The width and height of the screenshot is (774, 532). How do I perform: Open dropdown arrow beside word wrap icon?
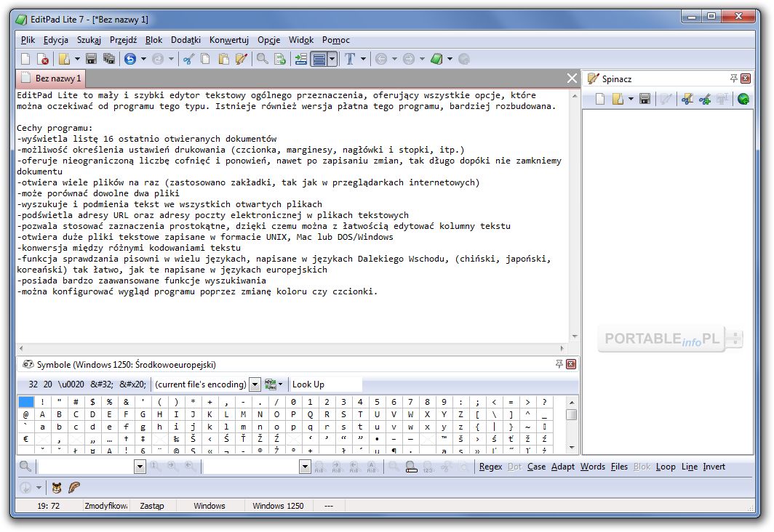332,59
